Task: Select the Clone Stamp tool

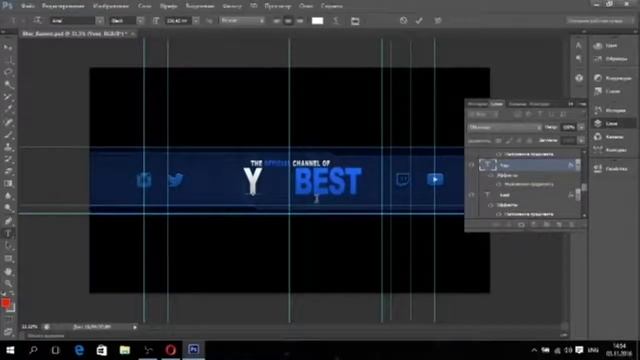Action: [8, 147]
